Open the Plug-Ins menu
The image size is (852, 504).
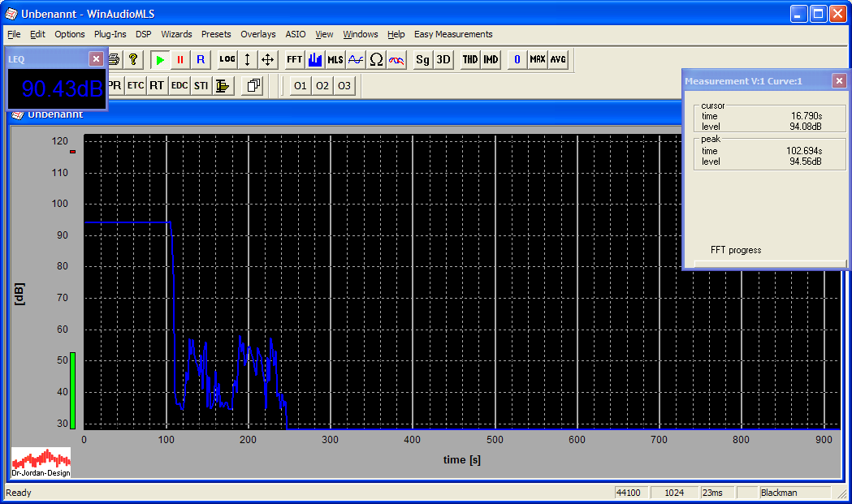[110, 34]
